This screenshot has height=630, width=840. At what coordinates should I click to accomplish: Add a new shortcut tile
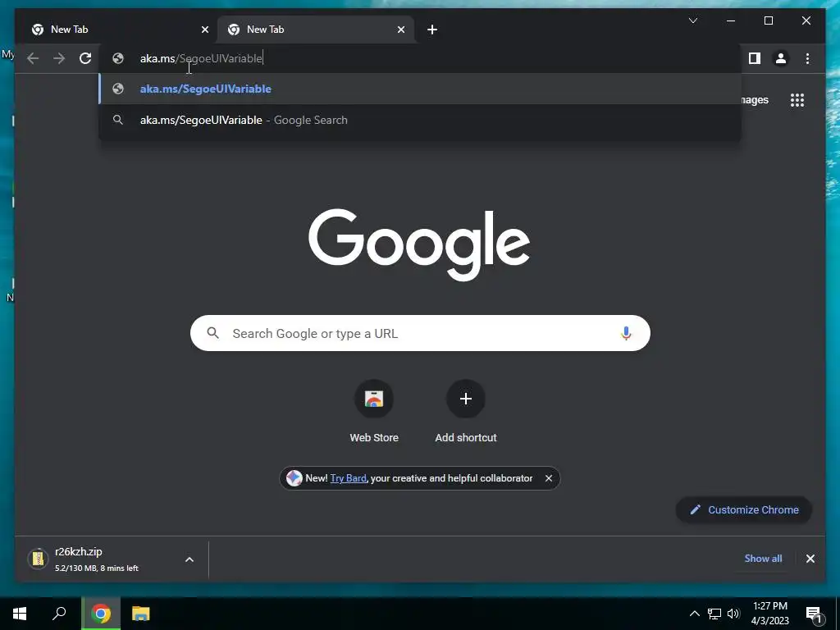(x=466, y=412)
